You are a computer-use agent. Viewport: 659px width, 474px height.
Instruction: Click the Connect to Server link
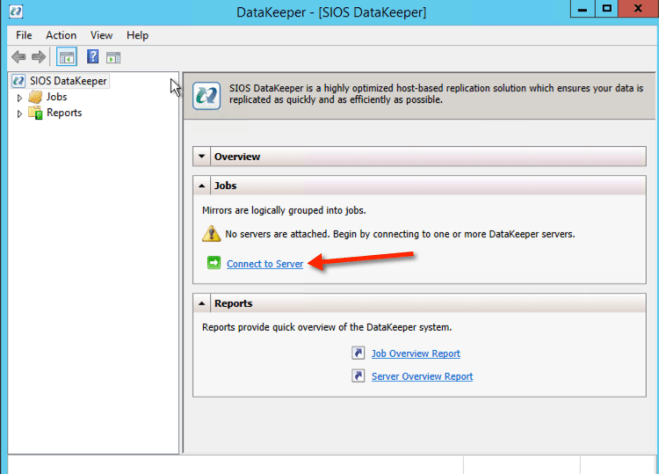tap(265, 264)
